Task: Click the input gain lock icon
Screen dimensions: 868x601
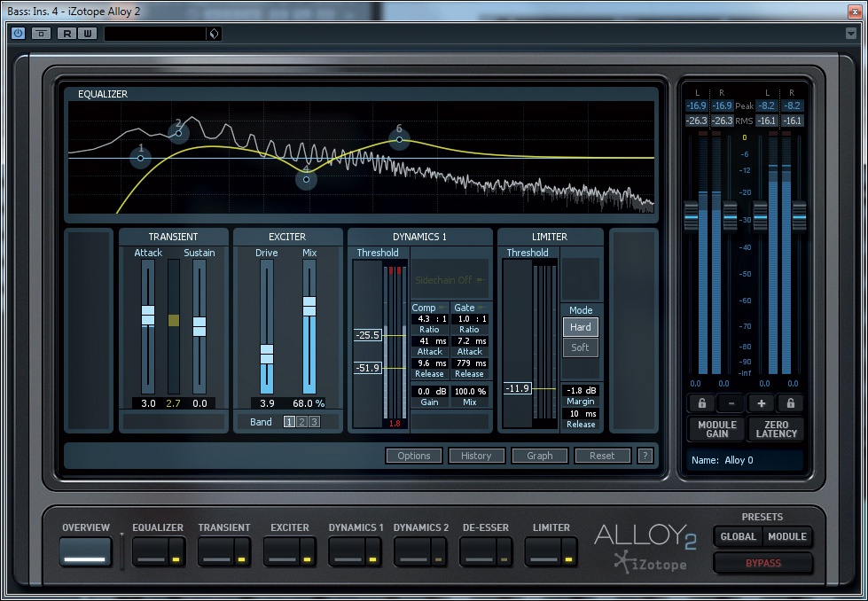Action: tap(702, 403)
